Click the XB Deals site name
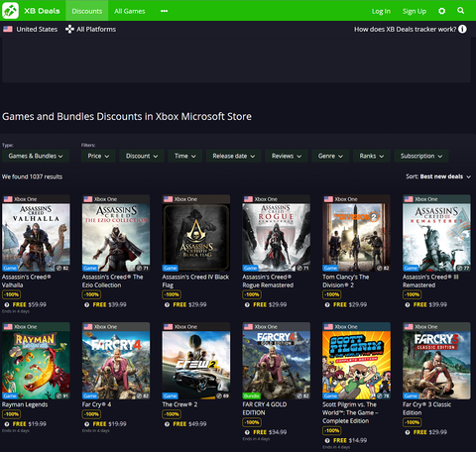Image resolution: width=476 pixels, height=452 pixels. click(x=42, y=11)
